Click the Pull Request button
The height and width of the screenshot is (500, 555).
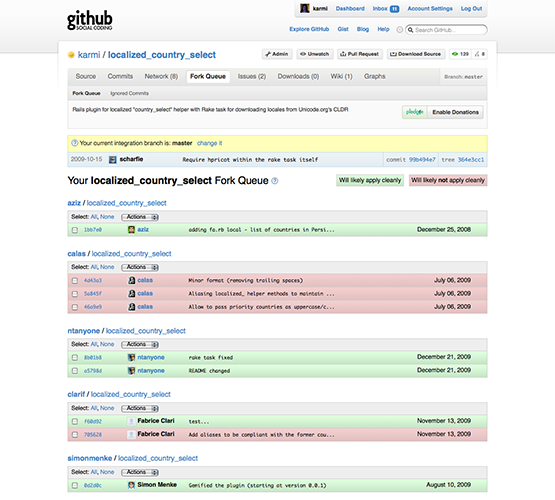coord(360,54)
